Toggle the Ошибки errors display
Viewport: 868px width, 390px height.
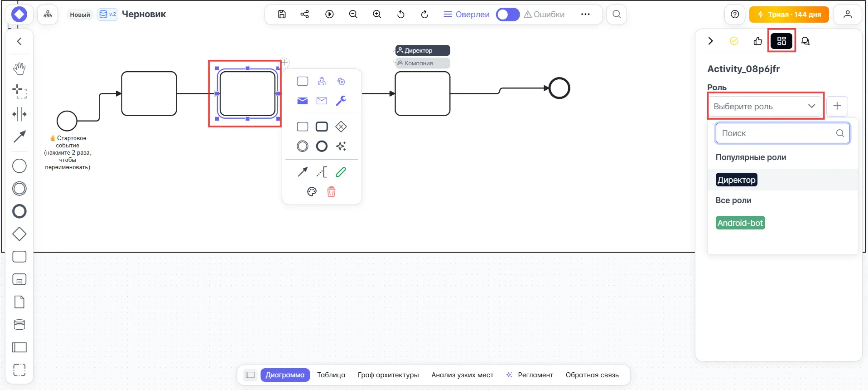[544, 15]
